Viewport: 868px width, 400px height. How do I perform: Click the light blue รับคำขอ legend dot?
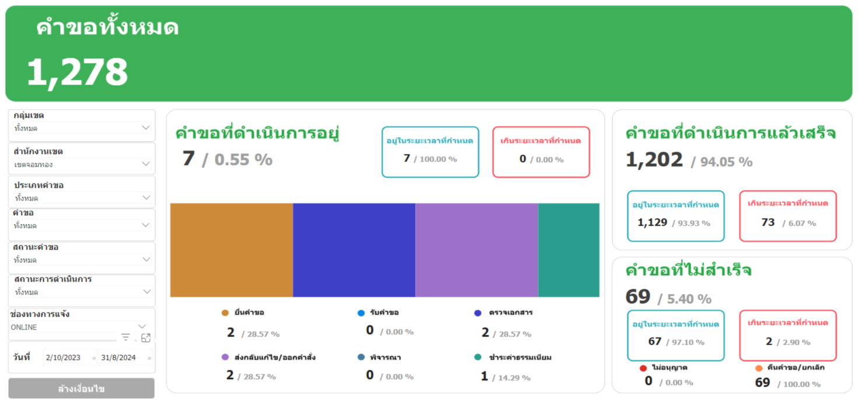click(x=361, y=313)
